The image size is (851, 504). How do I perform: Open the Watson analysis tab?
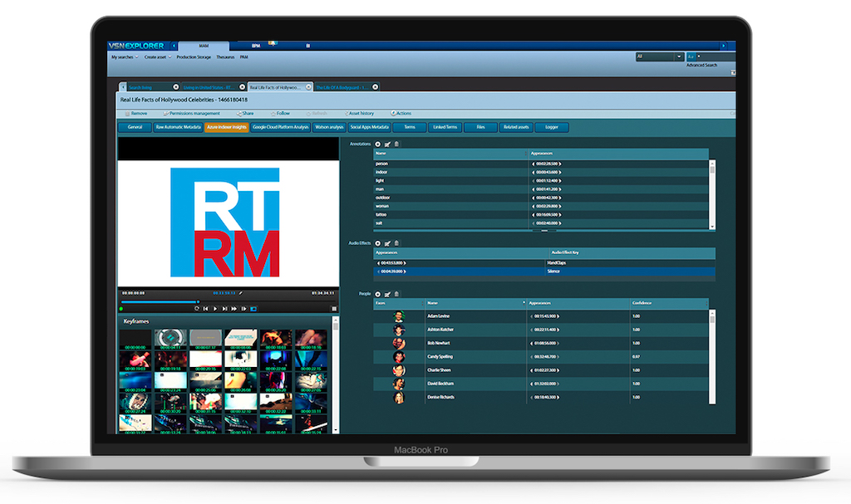329,128
